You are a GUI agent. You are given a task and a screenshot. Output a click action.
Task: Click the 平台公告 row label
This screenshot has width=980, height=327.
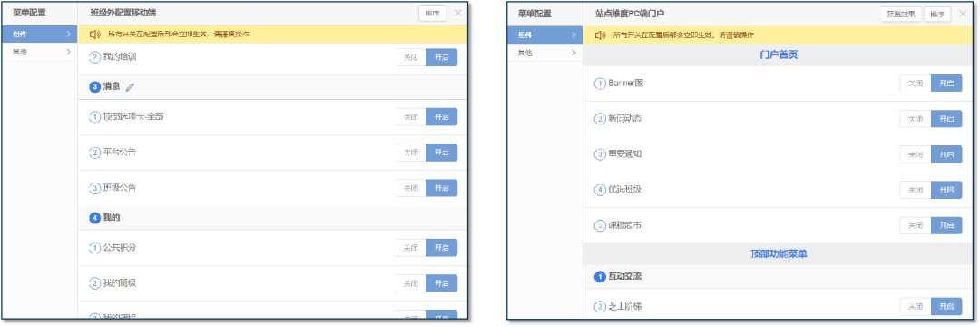(x=120, y=153)
